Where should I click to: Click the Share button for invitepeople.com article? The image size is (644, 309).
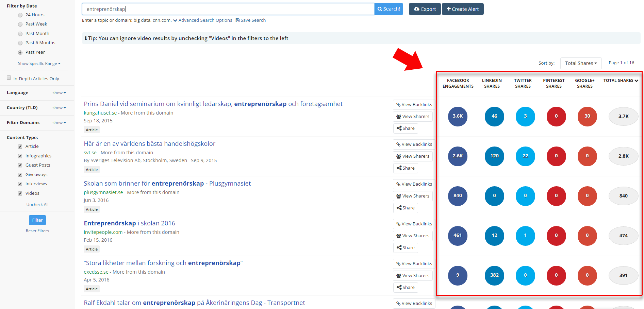coord(406,248)
